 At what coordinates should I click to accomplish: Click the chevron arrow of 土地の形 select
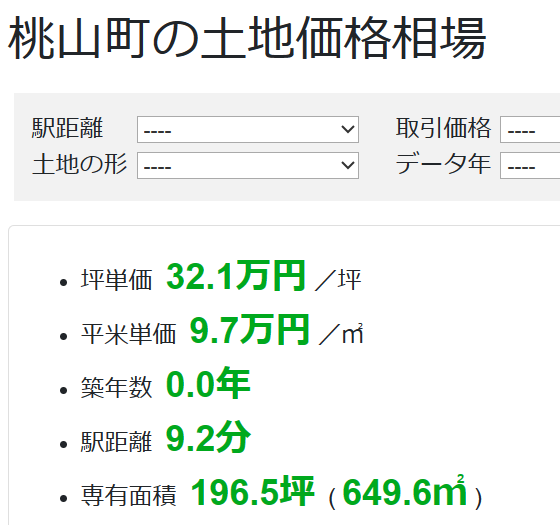[348, 165]
